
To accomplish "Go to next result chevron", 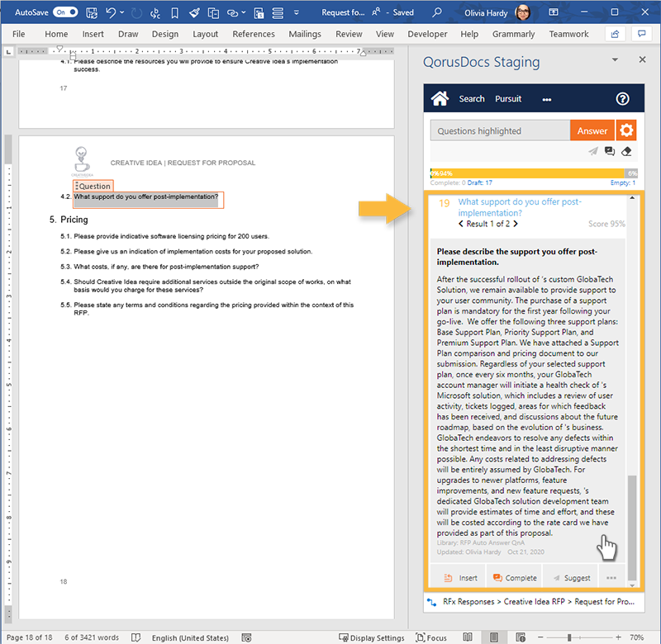I will 515,224.
